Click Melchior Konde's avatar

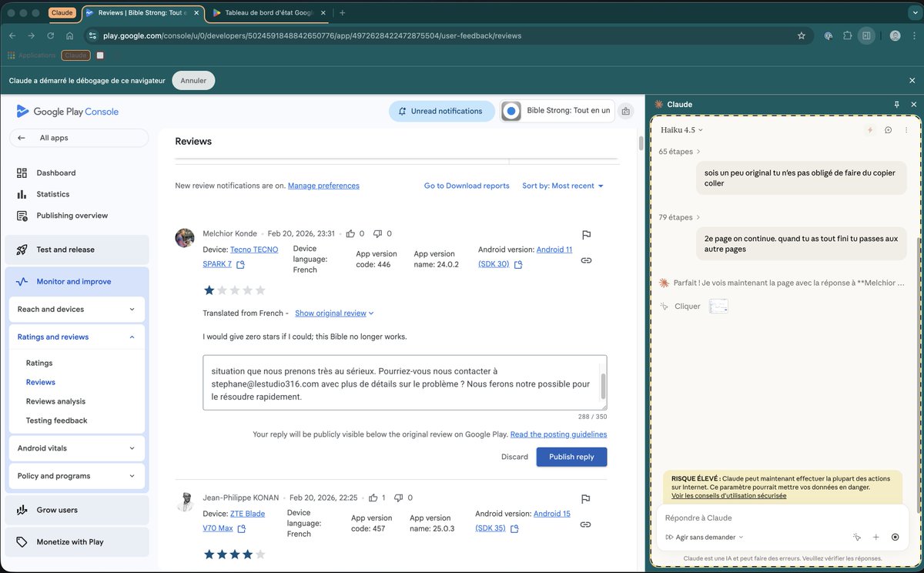pos(185,237)
